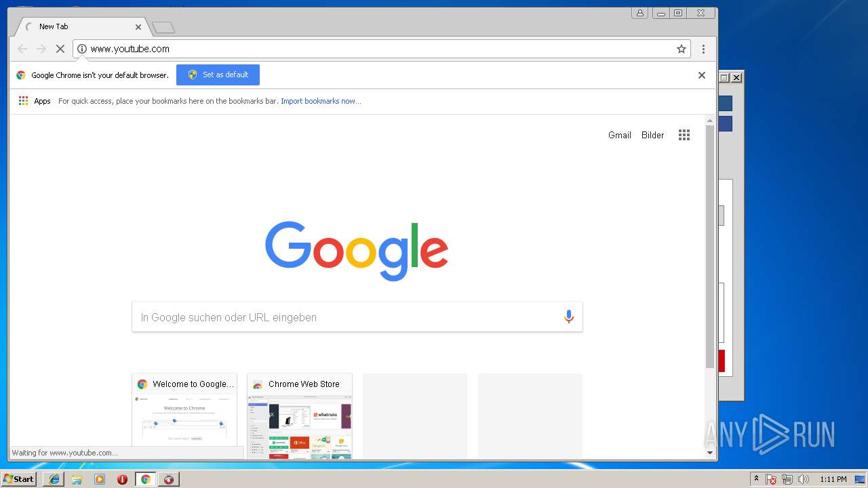Click the Set as default button
This screenshot has height=488, width=868.
point(218,75)
